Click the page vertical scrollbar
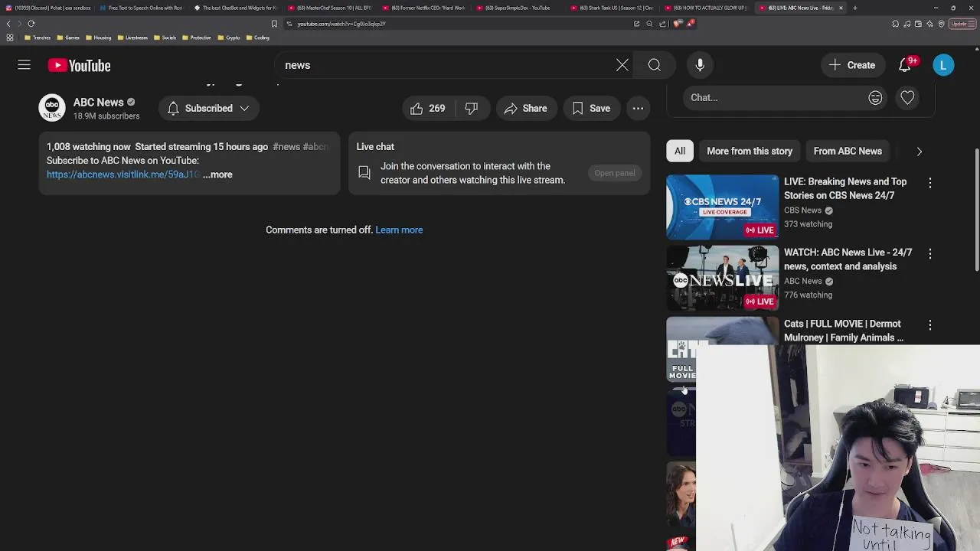 (976, 210)
